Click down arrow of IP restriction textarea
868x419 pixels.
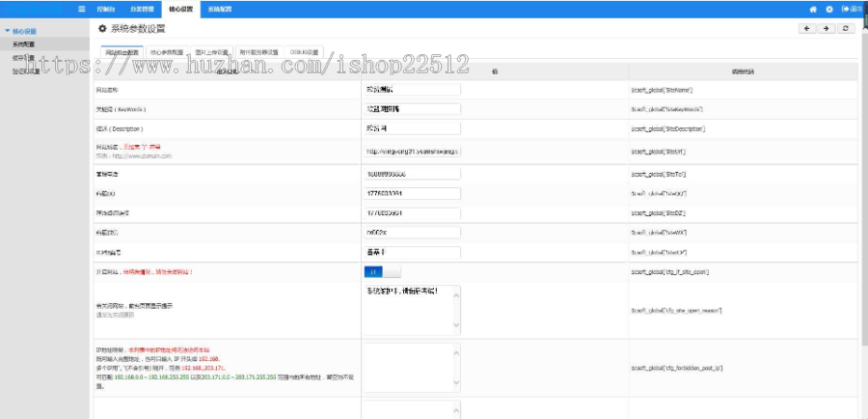pyautogui.click(x=456, y=382)
